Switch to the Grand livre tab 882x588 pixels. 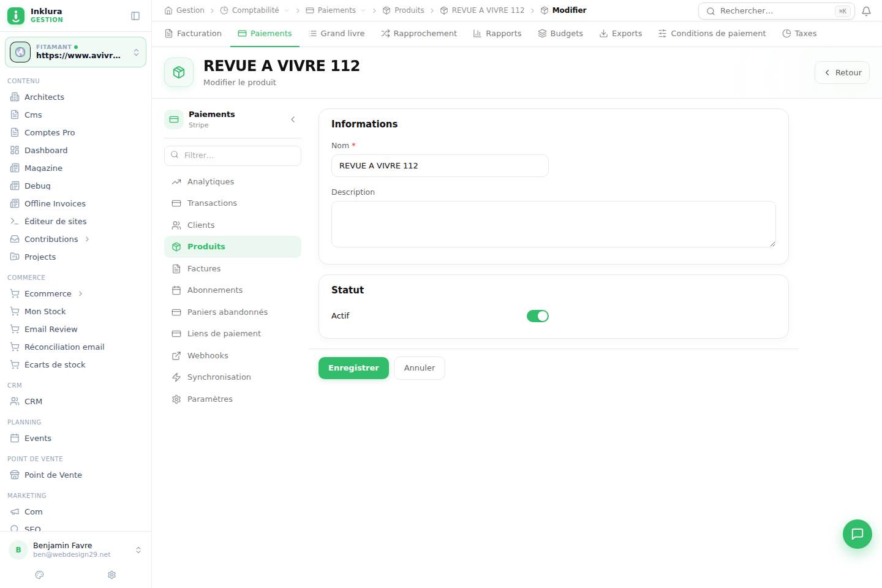[336, 34]
